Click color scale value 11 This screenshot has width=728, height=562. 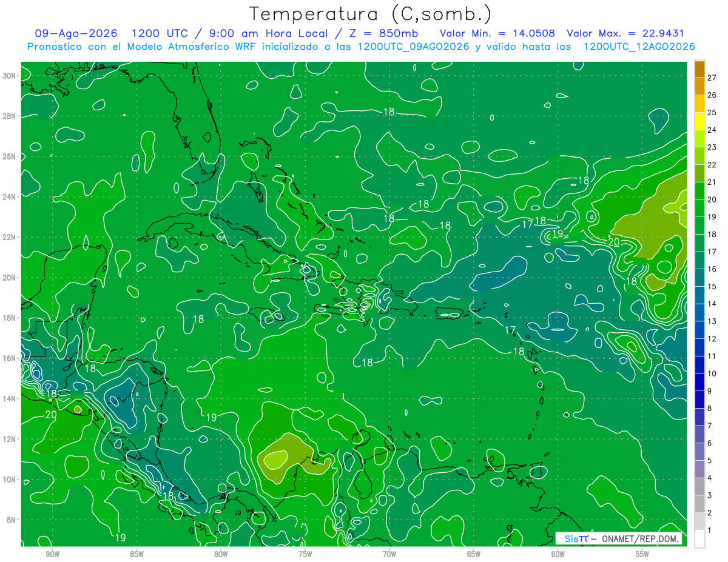[x=712, y=356]
